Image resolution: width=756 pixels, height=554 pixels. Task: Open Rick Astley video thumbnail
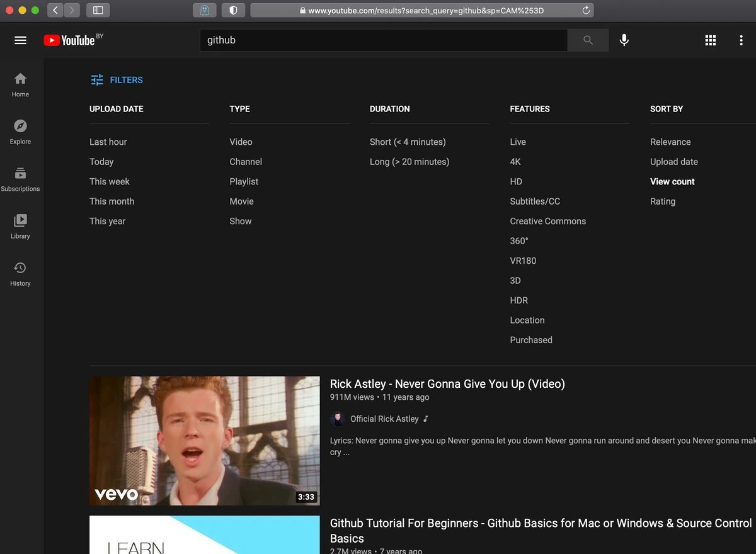pyautogui.click(x=205, y=441)
